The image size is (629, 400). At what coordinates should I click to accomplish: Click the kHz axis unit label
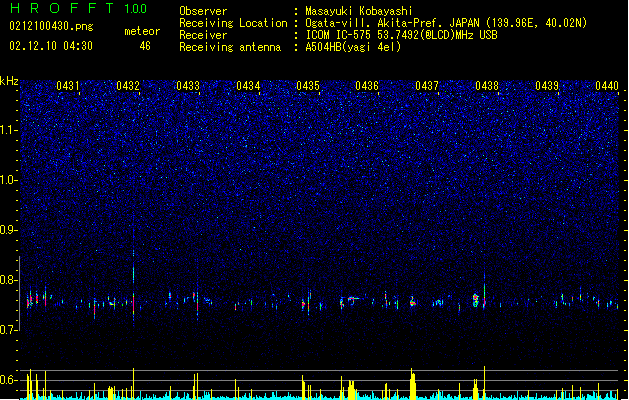[x=9, y=81]
